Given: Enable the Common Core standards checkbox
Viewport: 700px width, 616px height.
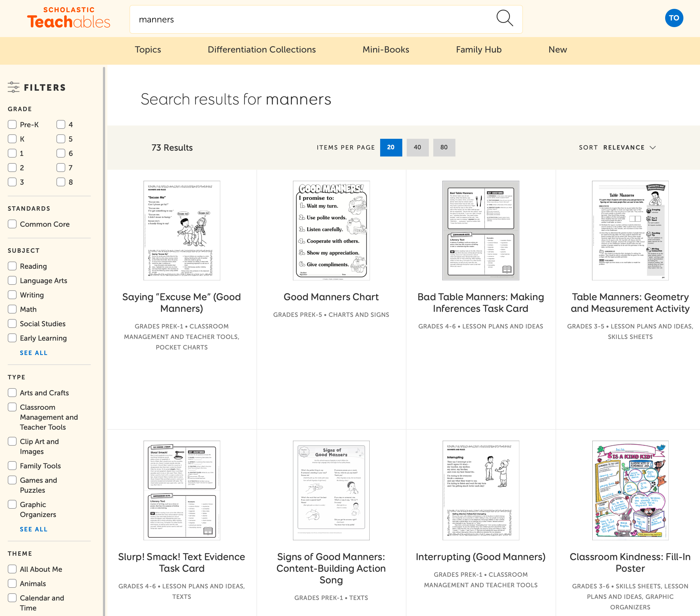Looking at the screenshot, I should point(12,224).
